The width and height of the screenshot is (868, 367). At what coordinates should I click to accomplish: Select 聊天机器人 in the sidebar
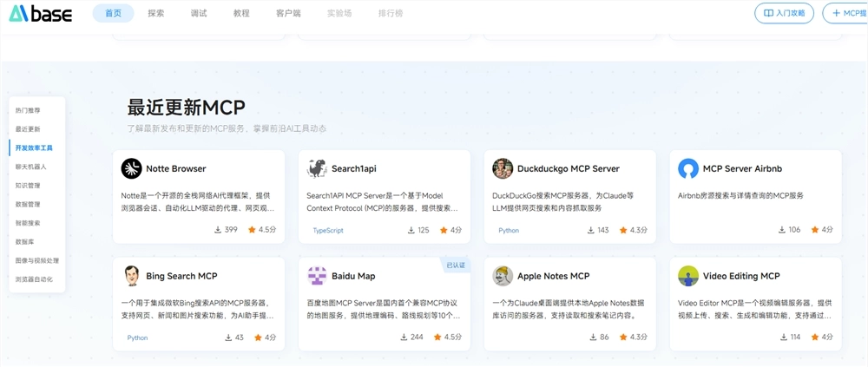(x=31, y=166)
